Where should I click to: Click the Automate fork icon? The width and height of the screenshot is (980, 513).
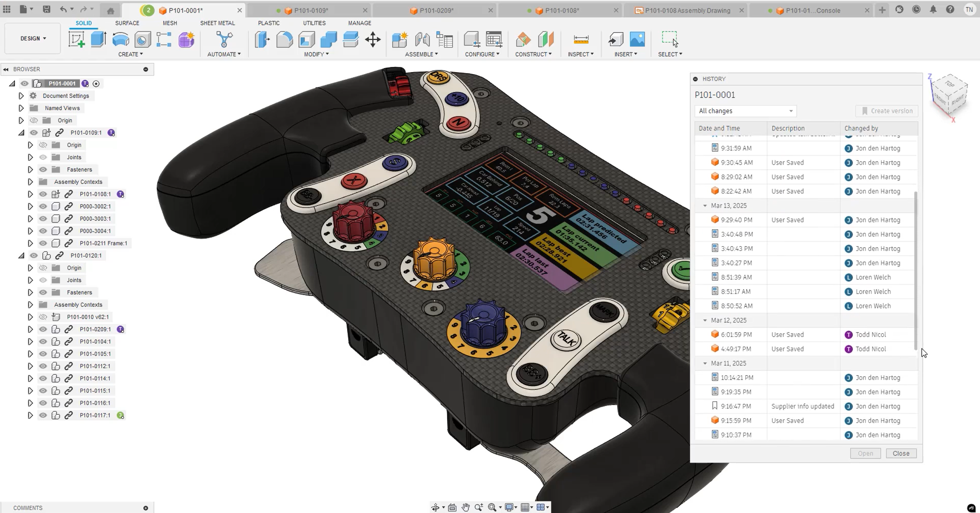pyautogui.click(x=224, y=39)
